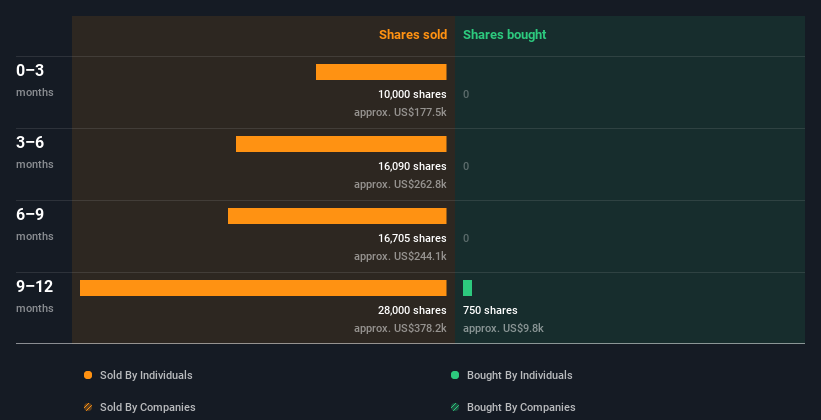
Task: Click the 28,000 shares value label
Action: [412, 310]
